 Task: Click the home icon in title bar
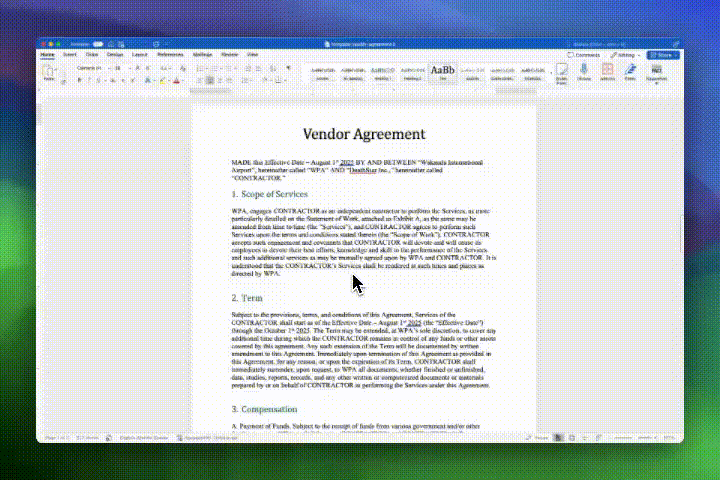[111, 44]
